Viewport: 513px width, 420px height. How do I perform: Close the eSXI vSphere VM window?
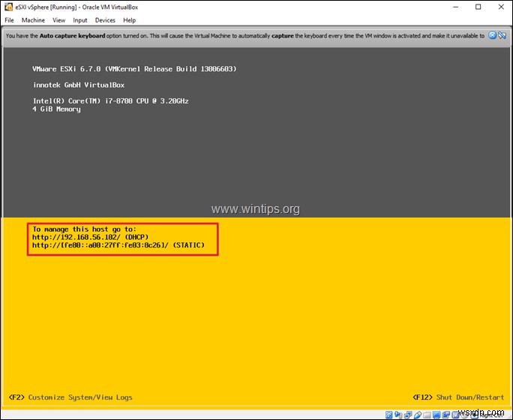(501, 7)
